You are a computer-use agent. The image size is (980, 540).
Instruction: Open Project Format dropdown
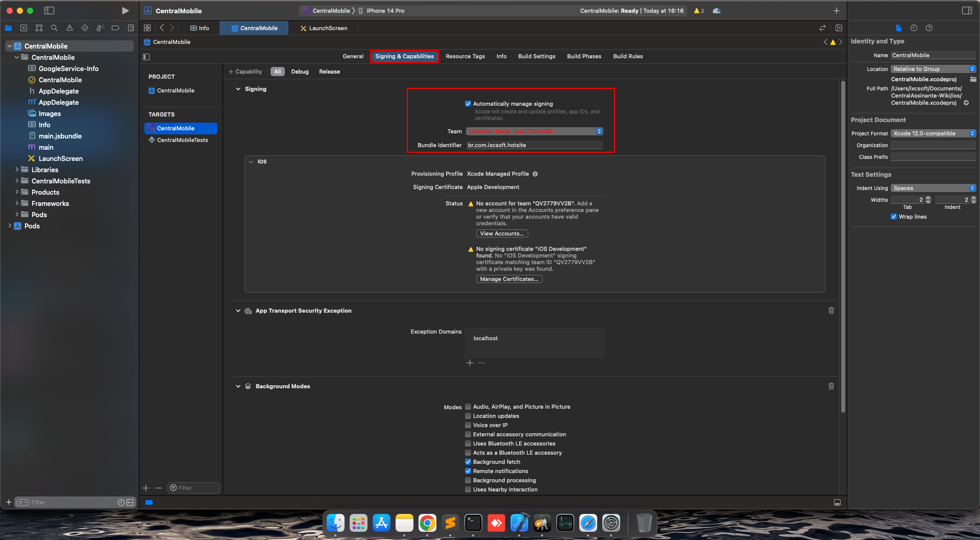[x=933, y=133]
